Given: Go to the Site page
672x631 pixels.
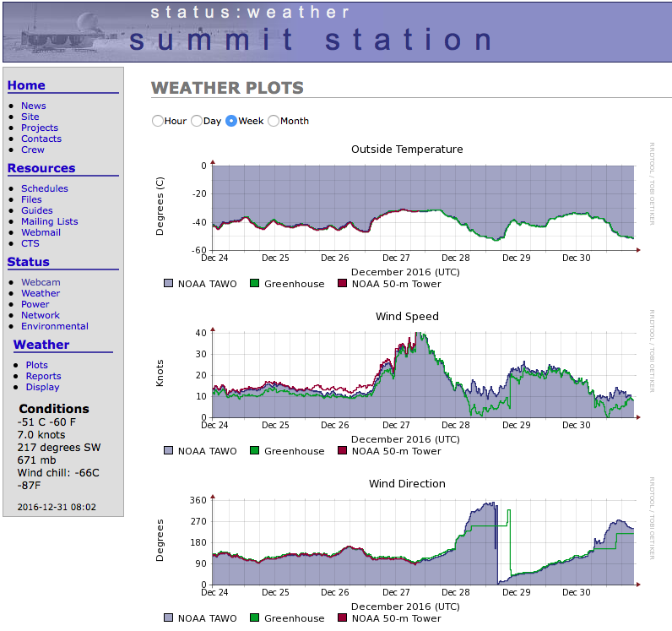Looking at the screenshot, I should click(x=30, y=117).
